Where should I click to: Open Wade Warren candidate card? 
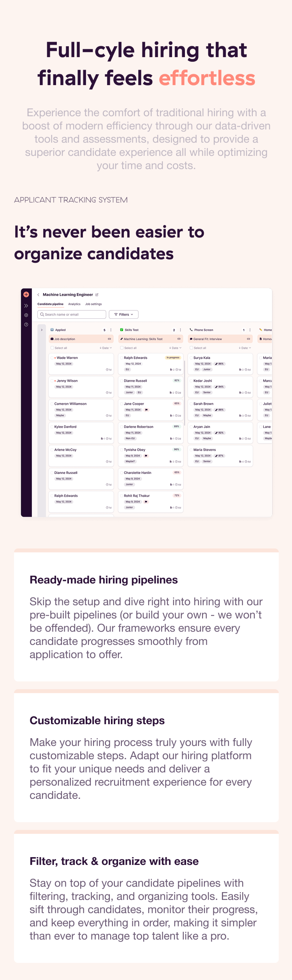81,363
